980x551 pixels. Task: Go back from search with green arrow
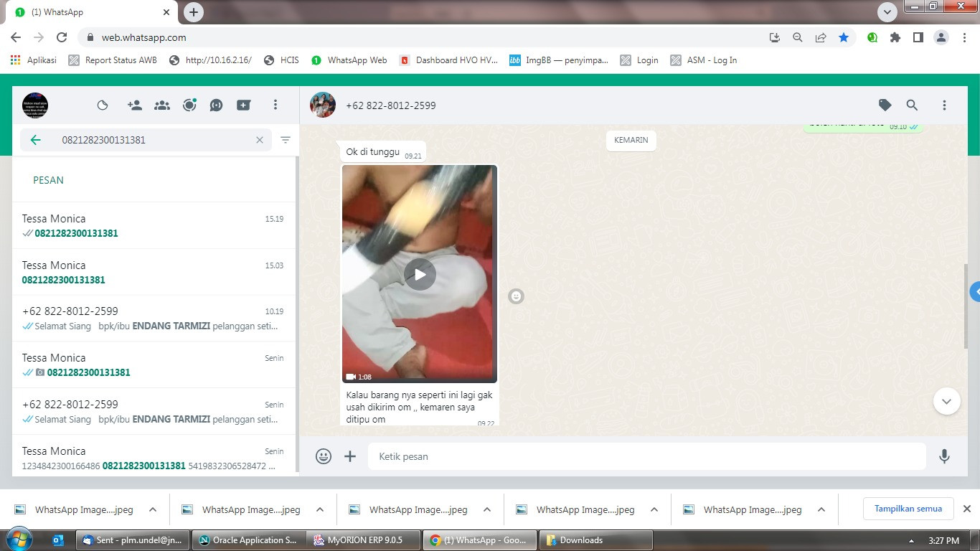35,140
